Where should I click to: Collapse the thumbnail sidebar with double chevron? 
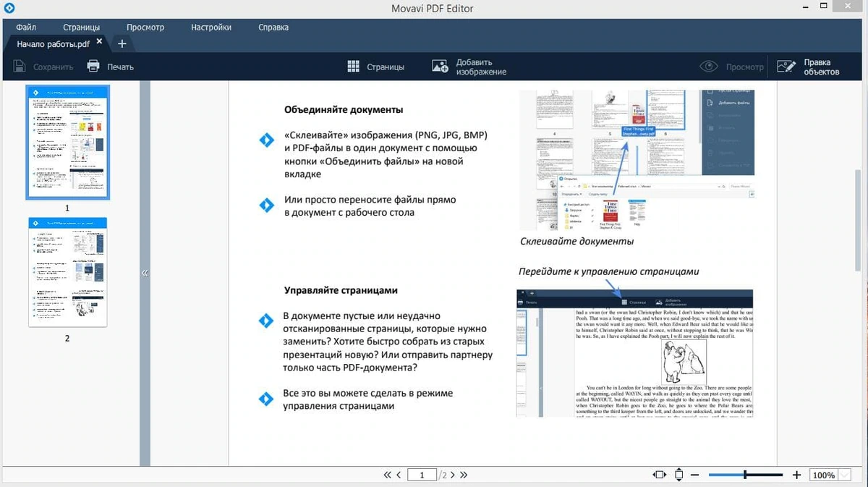click(145, 273)
